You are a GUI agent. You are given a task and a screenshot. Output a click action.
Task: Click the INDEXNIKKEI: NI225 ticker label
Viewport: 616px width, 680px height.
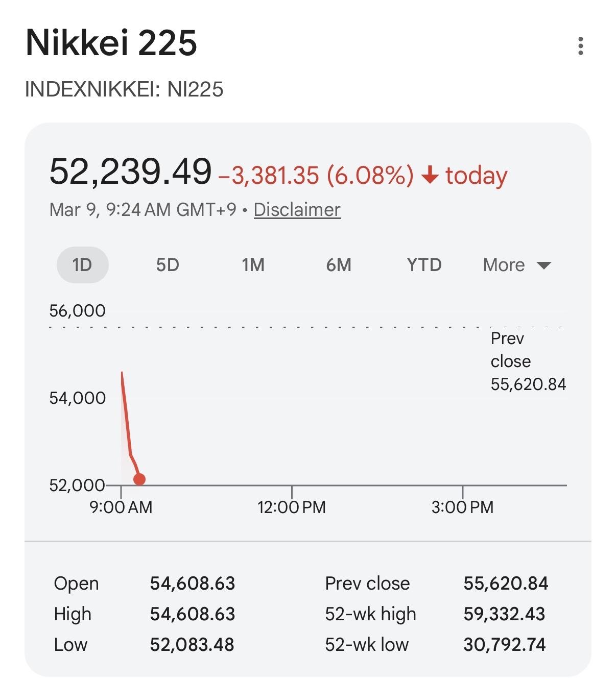click(124, 89)
